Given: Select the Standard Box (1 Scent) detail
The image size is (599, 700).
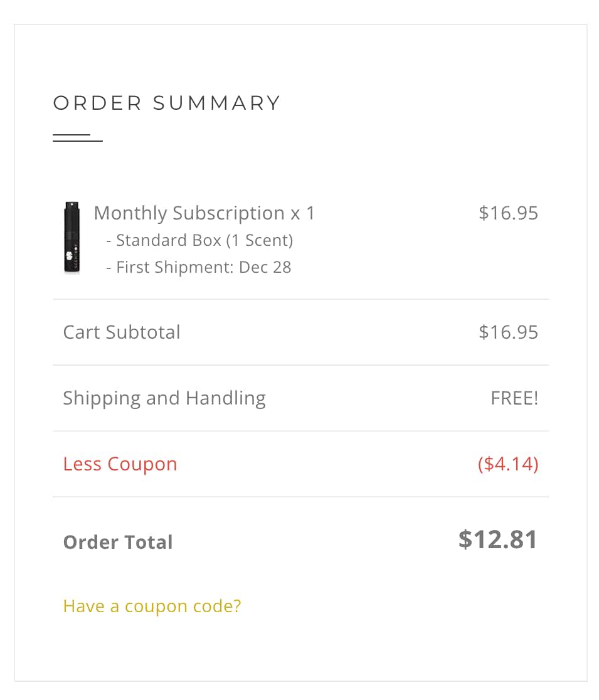Looking at the screenshot, I should coord(200,240).
